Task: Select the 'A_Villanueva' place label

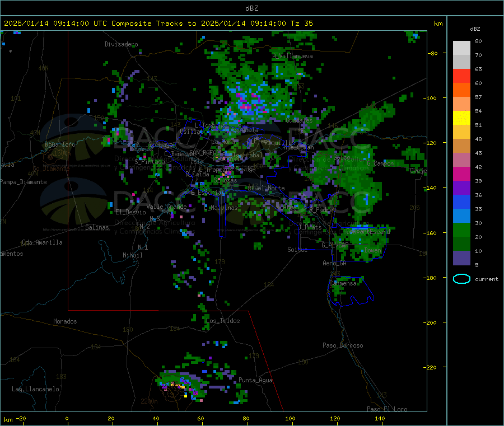Action: coord(292,56)
